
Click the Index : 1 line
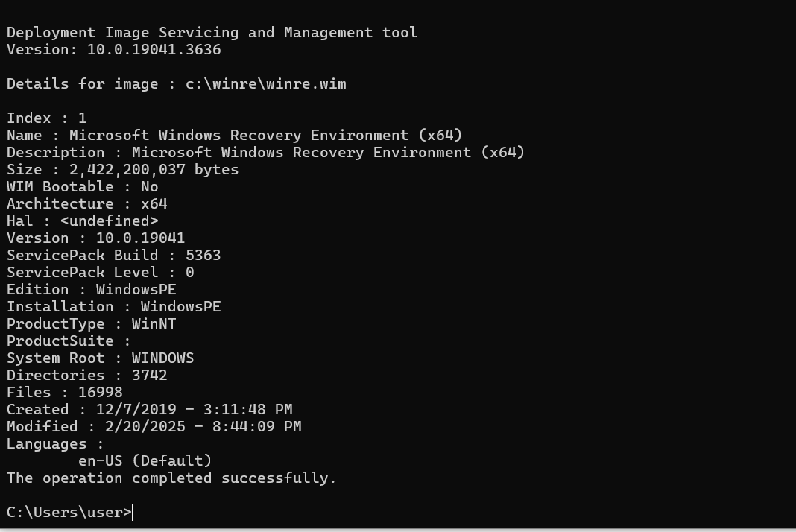pyautogui.click(x=47, y=118)
